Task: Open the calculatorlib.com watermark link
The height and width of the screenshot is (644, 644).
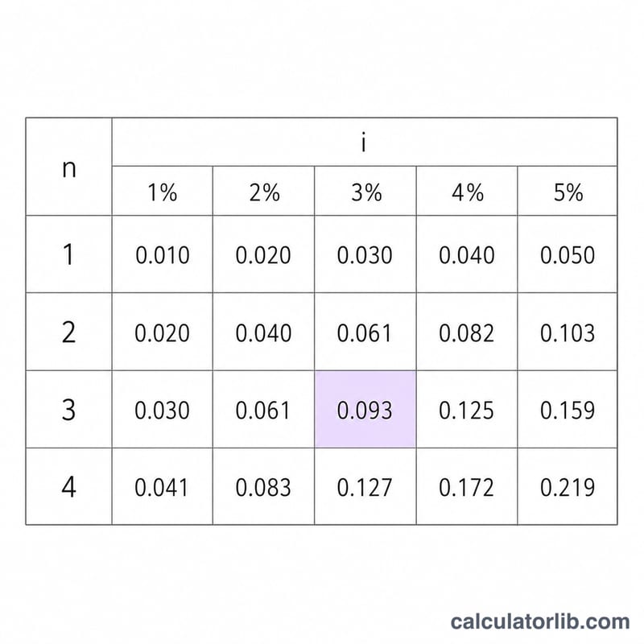Action: click(540, 621)
